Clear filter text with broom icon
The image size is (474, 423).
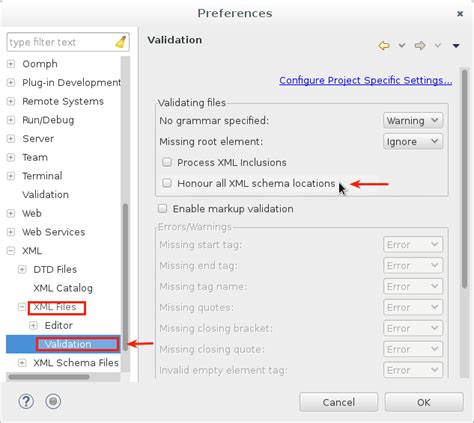[120, 42]
